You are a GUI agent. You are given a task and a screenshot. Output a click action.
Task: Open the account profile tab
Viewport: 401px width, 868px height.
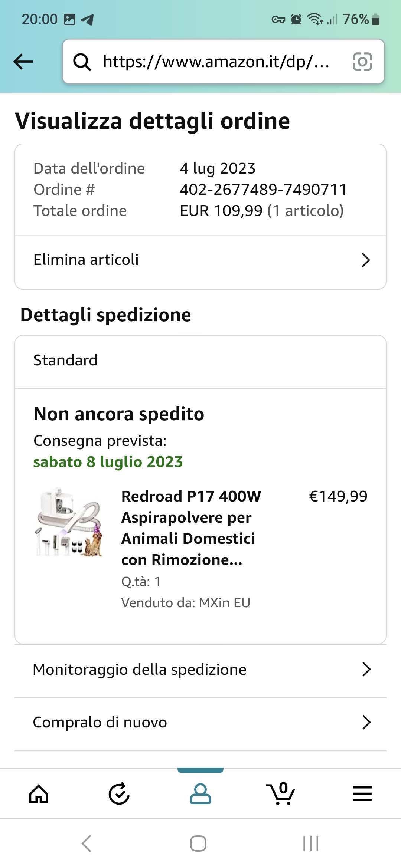(200, 794)
